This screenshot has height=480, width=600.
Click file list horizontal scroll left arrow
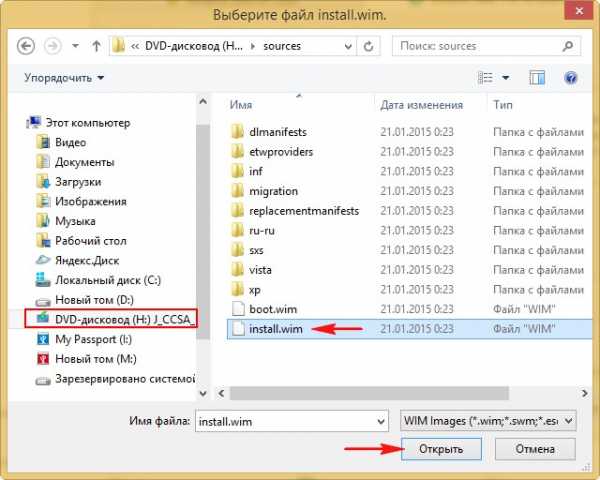pos(221,393)
